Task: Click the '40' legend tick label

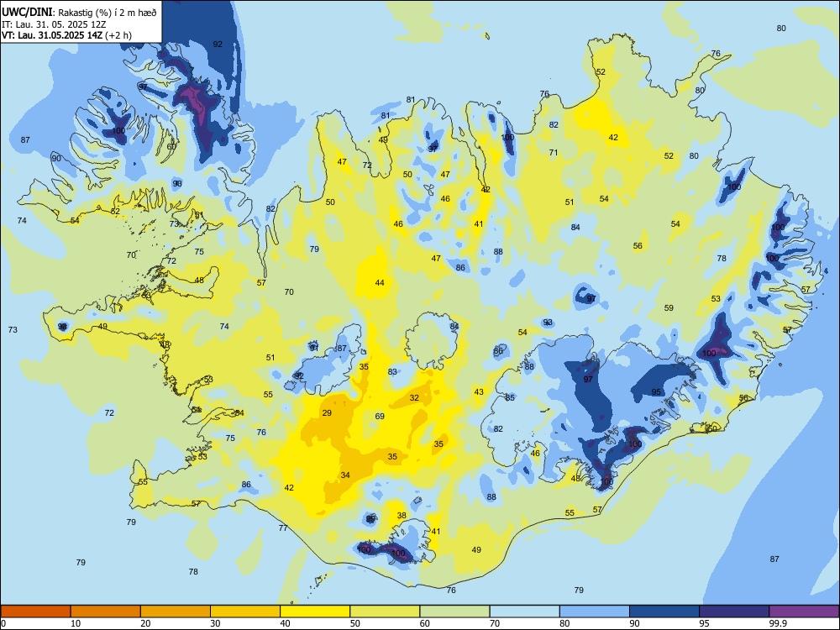Action: (286, 623)
